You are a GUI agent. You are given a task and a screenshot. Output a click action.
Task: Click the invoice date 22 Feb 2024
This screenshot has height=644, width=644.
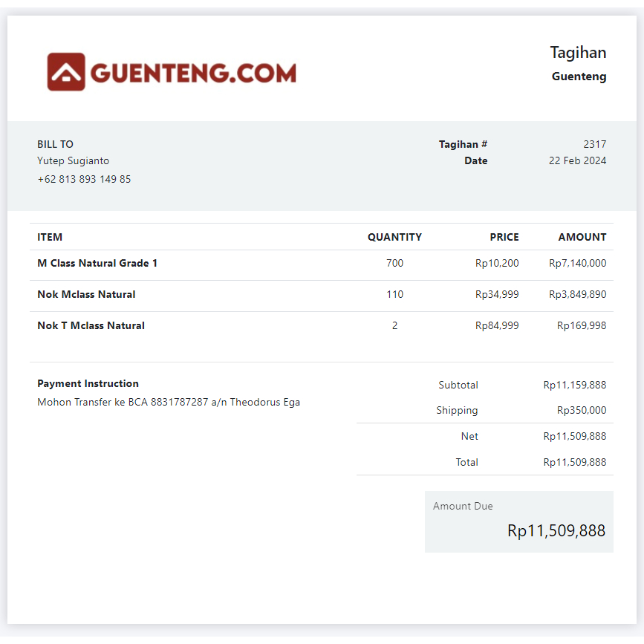coord(578,160)
